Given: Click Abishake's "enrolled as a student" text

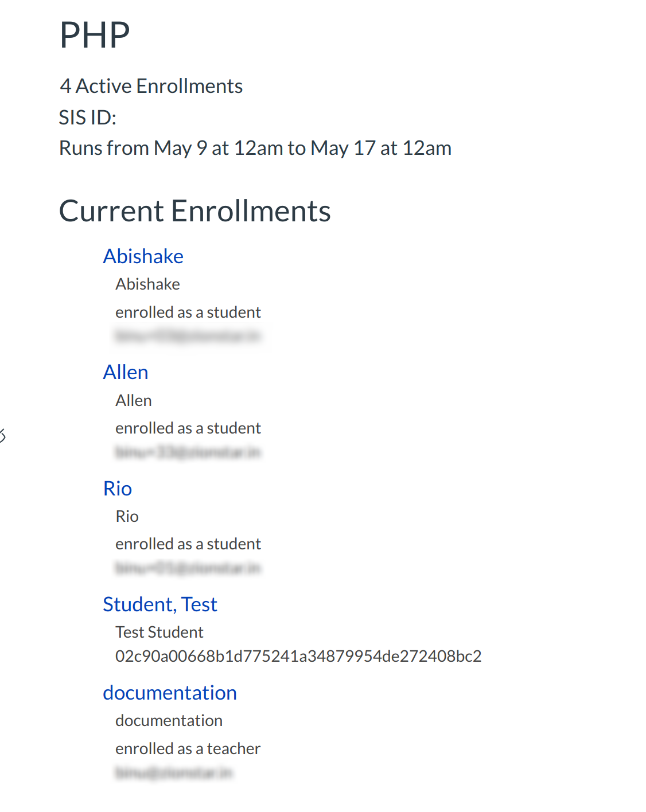Looking at the screenshot, I should click(x=188, y=313).
